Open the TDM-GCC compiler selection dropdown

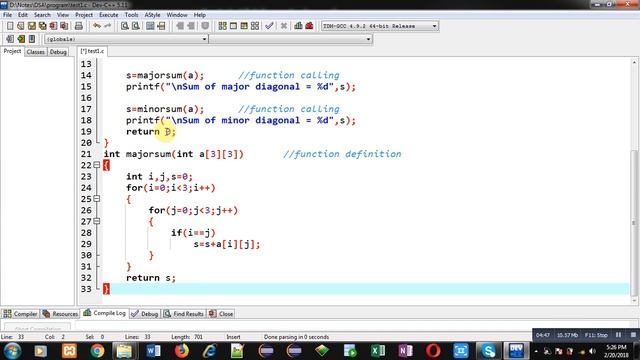click(434, 26)
